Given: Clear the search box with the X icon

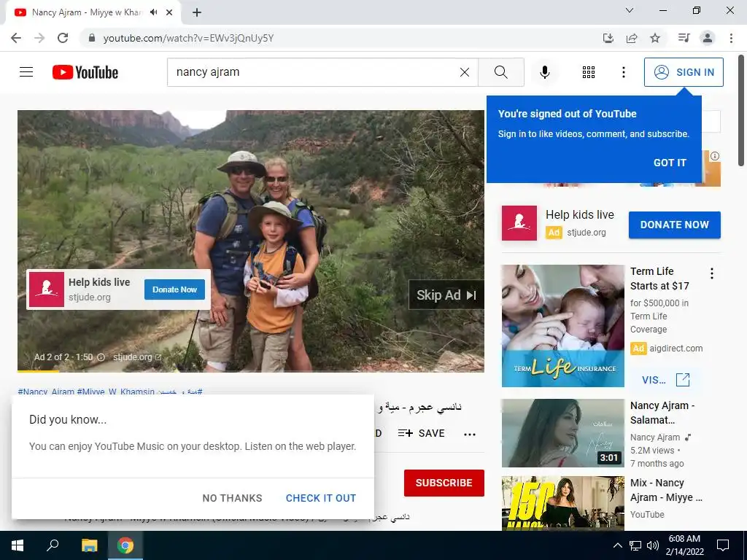Looking at the screenshot, I should pyautogui.click(x=465, y=72).
